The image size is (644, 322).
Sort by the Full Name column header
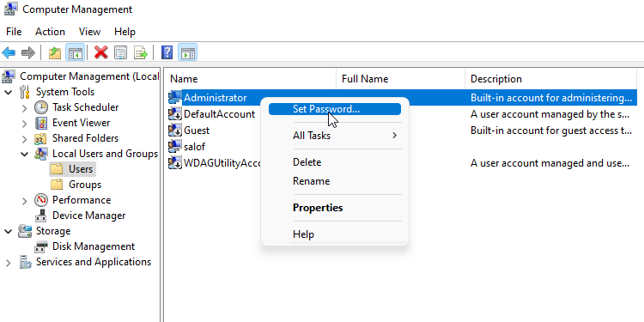(401, 79)
